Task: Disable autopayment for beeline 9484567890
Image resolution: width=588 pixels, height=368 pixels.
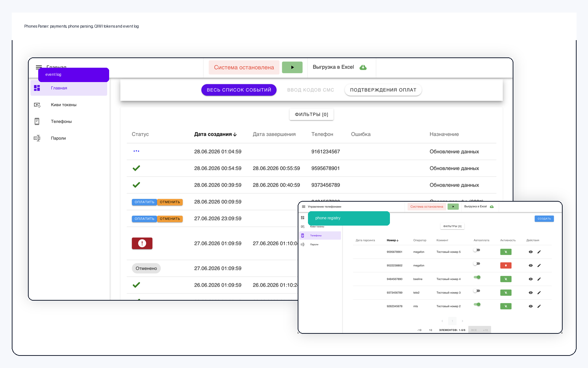Action: pyautogui.click(x=477, y=277)
